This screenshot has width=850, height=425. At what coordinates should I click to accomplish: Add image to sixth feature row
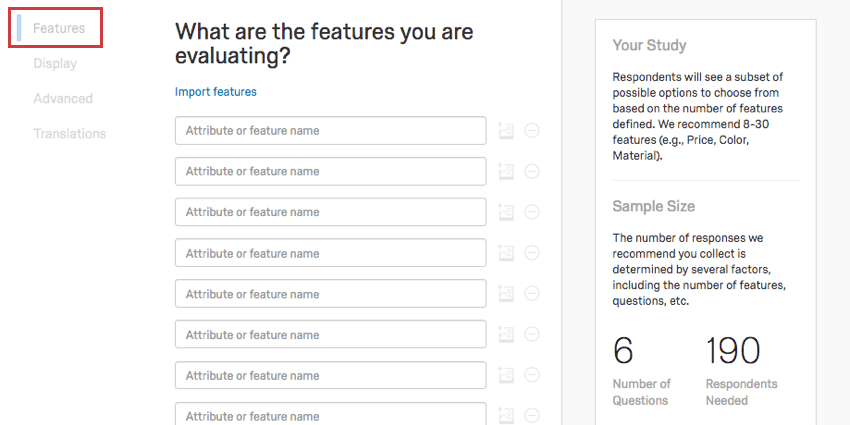[506, 335]
